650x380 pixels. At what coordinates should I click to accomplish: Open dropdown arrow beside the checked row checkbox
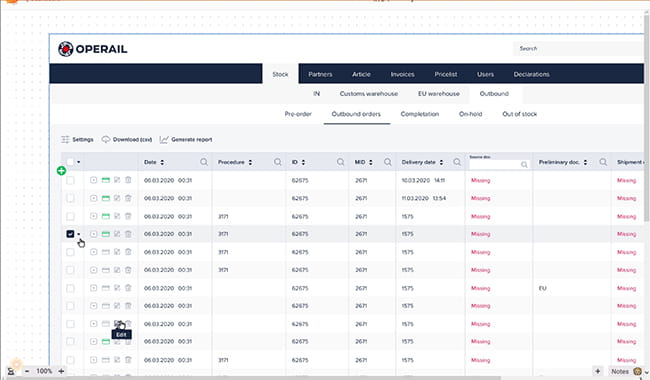(x=78, y=234)
